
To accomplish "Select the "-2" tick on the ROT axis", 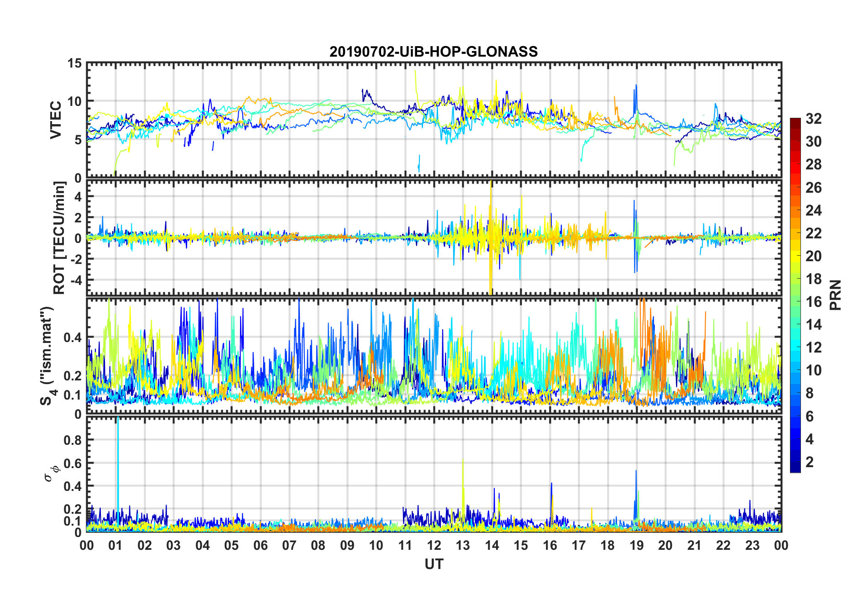I will [76, 259].
